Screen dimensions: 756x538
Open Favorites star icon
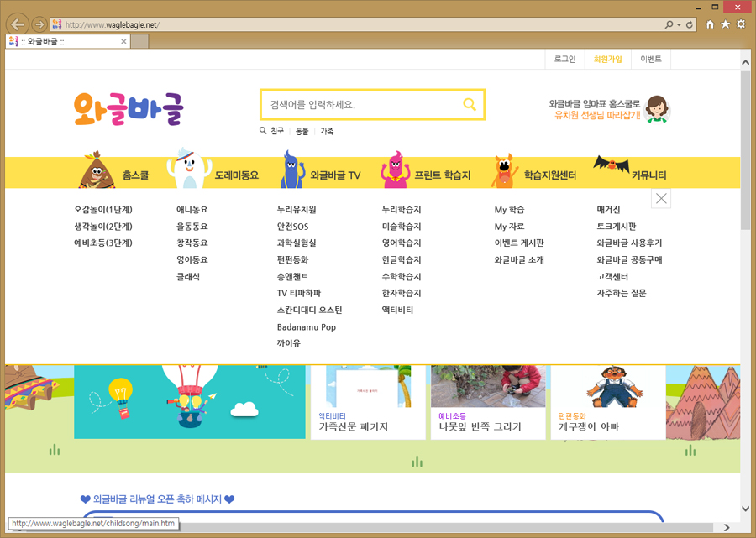(725, 24)
